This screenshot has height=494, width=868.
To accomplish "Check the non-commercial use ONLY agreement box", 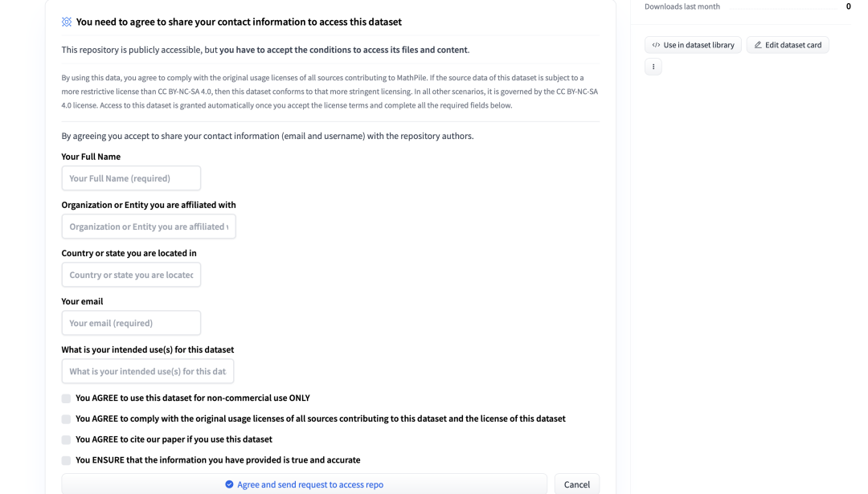I will (x=66, y=398).
